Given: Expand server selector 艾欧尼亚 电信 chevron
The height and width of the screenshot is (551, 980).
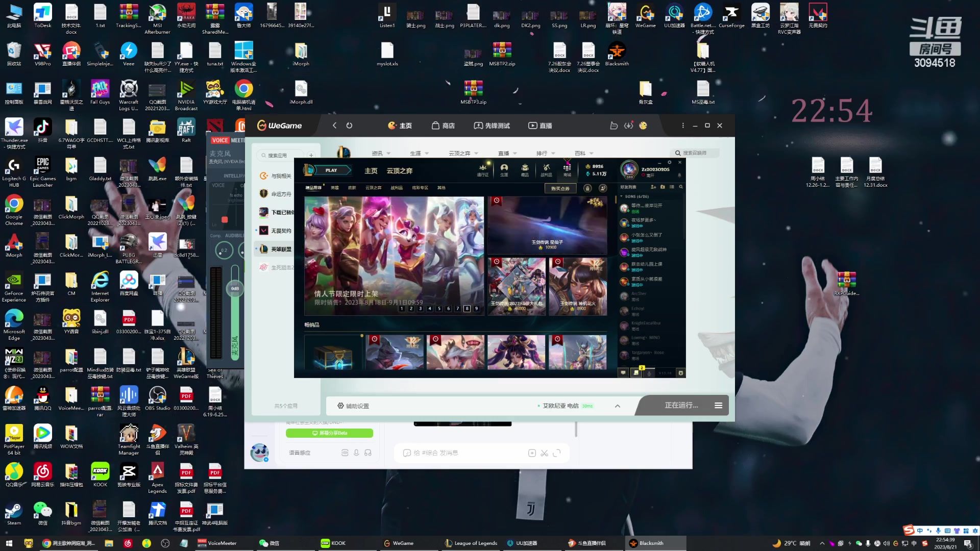Looking at the screenshot, I should [618, 406].
